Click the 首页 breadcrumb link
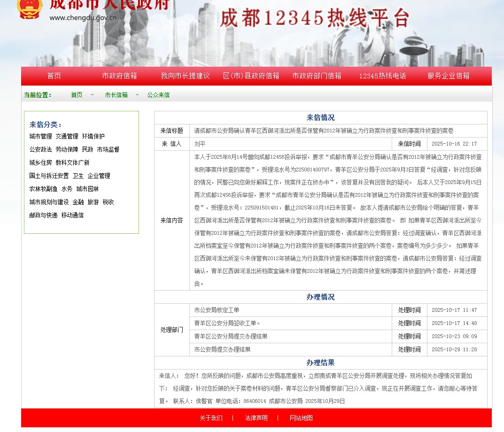Image resolution: width=504 pixels, height=432 pixels. point(77,95)
